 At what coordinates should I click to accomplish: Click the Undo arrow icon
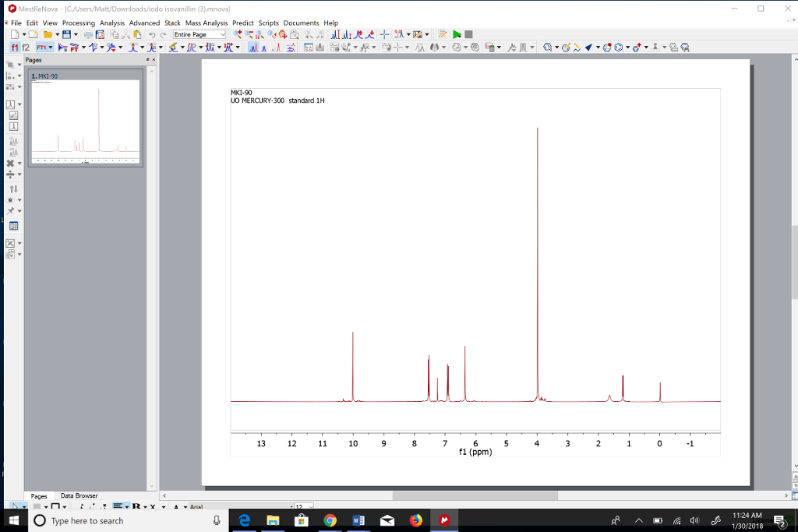tap(152, 34)
